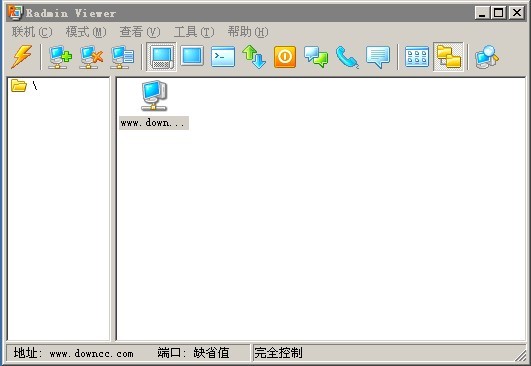531x366 pixels.
Task: Open the 工具(T) menu
Action: coord(194,32)
